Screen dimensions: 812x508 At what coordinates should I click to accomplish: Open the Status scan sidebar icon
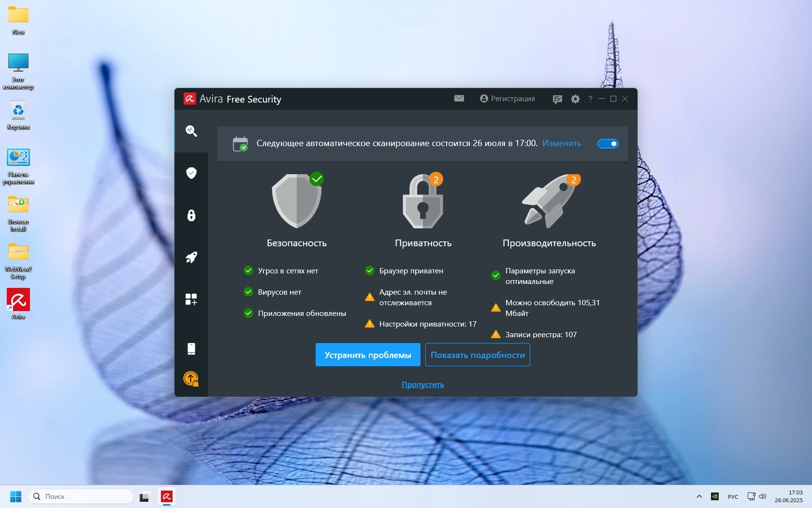point(191,131)
